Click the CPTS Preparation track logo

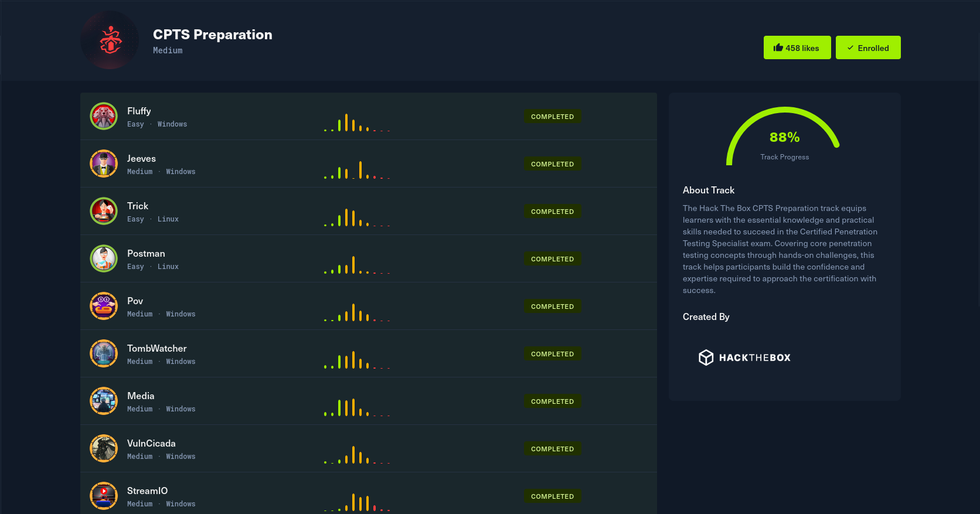pyautogui.click(x=110, y=40)
